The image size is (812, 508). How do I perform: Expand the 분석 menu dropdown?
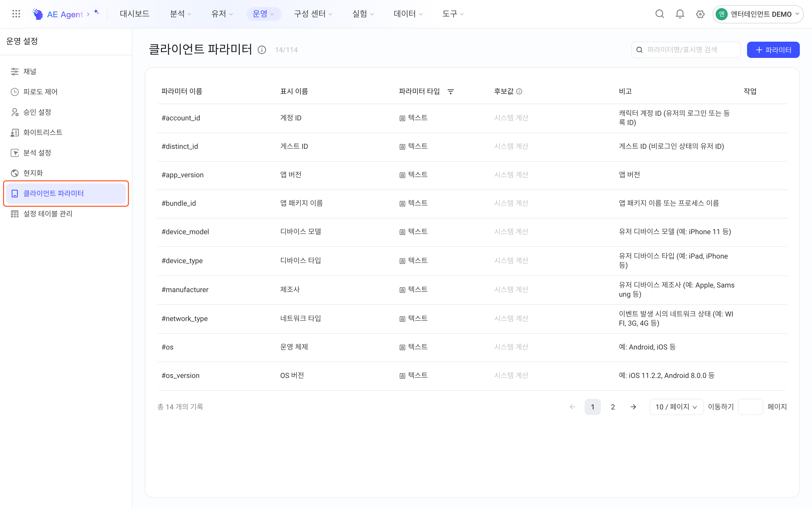180,14
